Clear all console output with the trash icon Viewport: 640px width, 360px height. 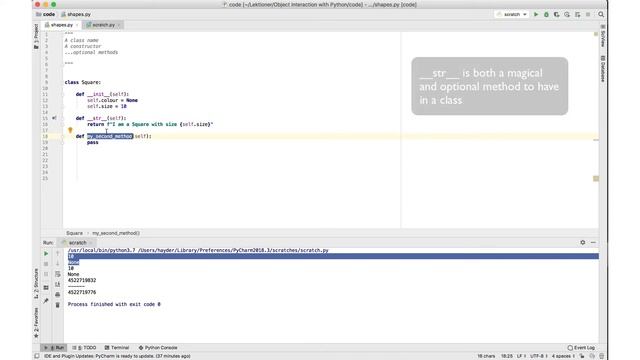[58, 305]
